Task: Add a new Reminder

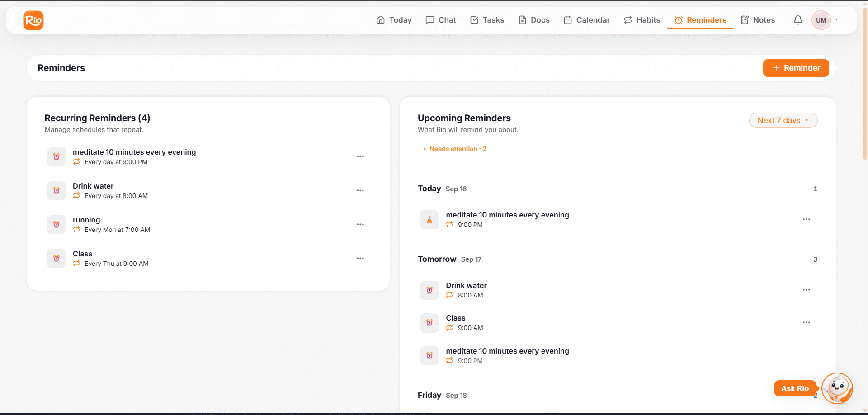Action: click(796, 68)
